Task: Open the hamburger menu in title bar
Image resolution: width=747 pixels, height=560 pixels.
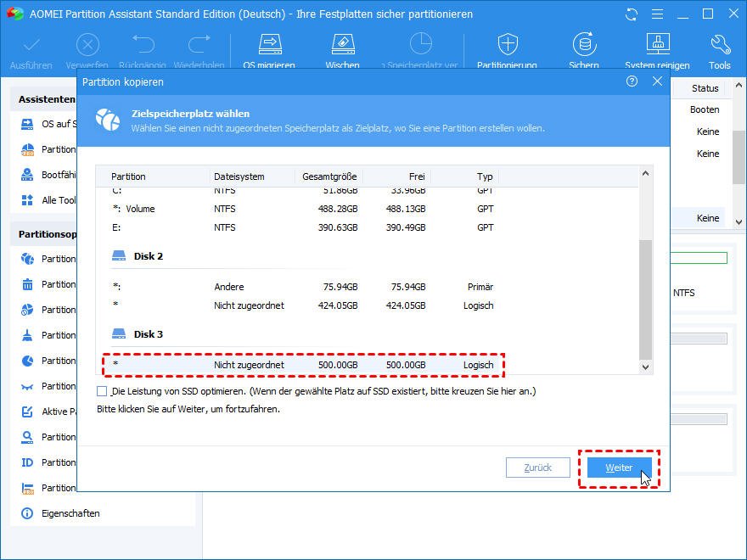Action: [657, 14]
